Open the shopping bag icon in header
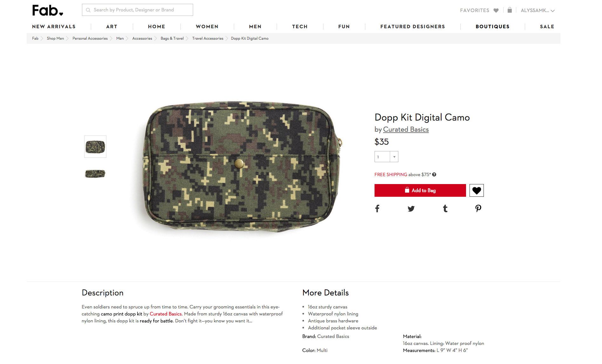 click(510, 10)
